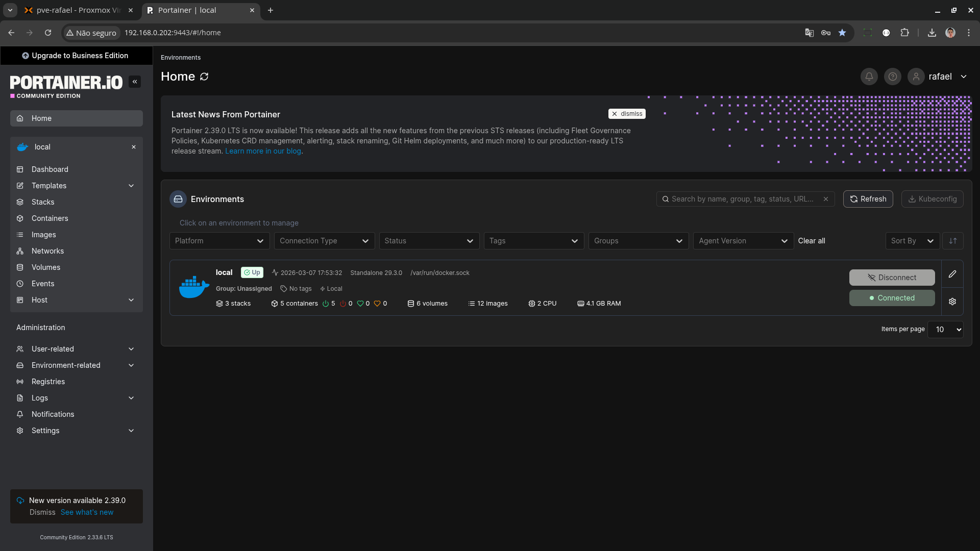Close the local environment in sidebar
This screenshot has width=980, height=551.
134,147
